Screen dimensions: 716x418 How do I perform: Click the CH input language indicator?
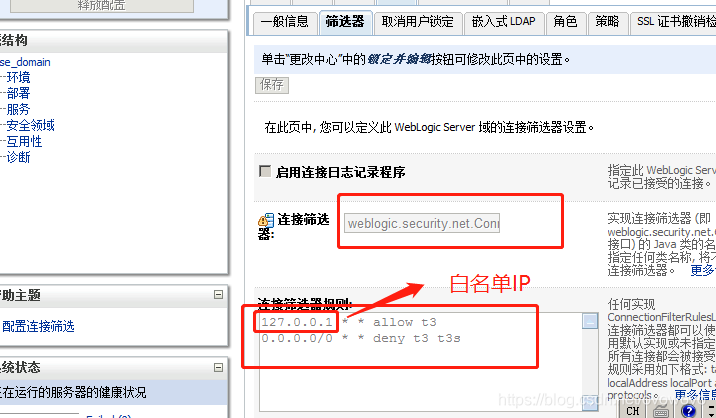632,411
